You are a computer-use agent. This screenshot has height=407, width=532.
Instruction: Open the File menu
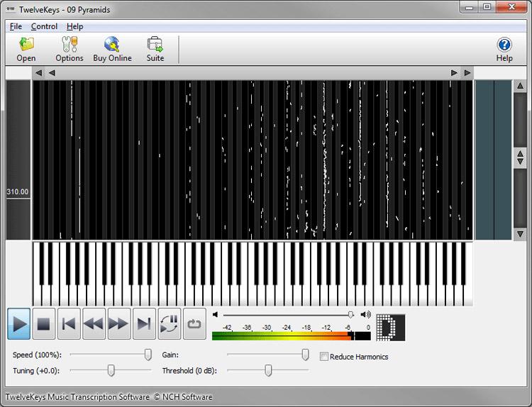pyautogui.click(x=16, y=26)
